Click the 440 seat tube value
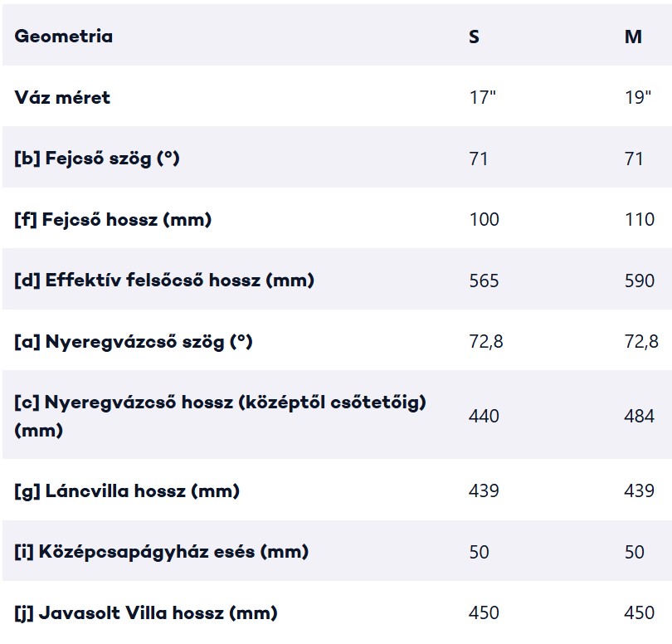Screen dimensions: 672x644 point(484,416)
